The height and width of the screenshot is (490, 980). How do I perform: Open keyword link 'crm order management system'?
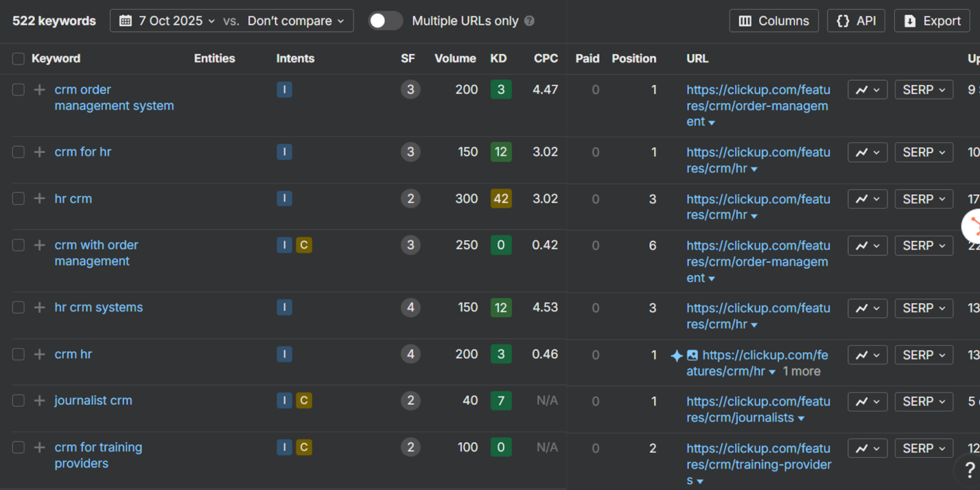tap(114, 98)
